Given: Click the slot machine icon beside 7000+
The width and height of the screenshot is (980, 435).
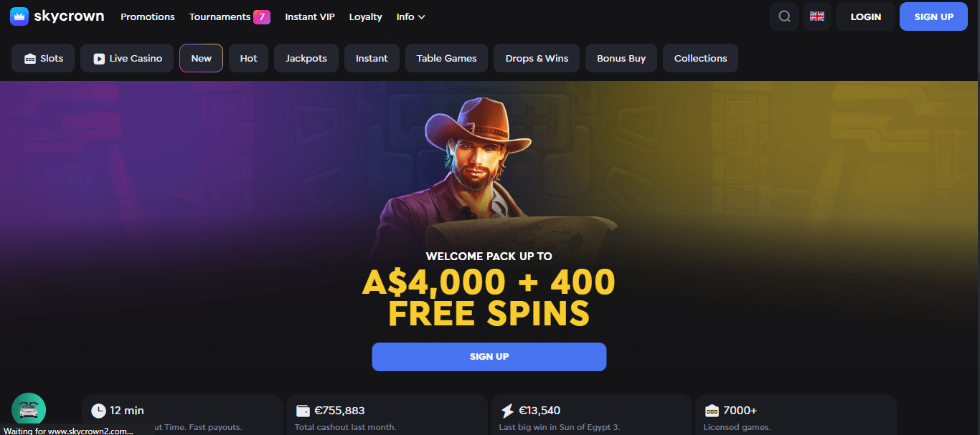Looking at the screenshot, I should [x=712, y=411].
